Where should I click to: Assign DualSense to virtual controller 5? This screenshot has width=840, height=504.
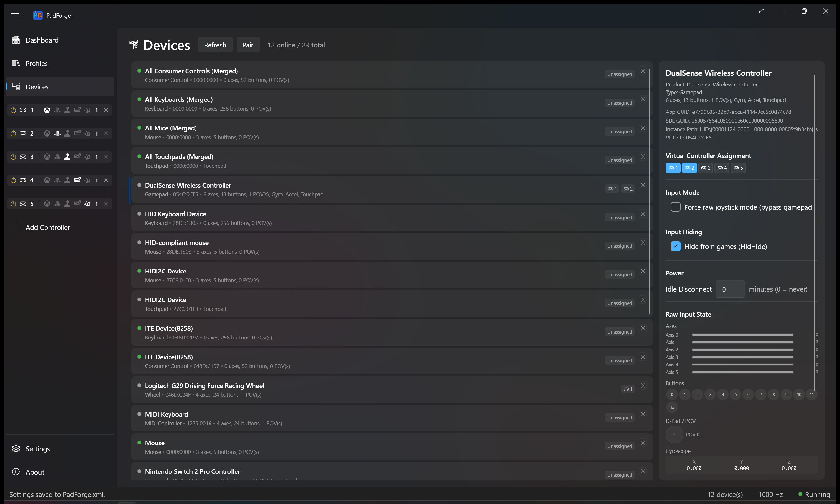click(x=738, y=168)
